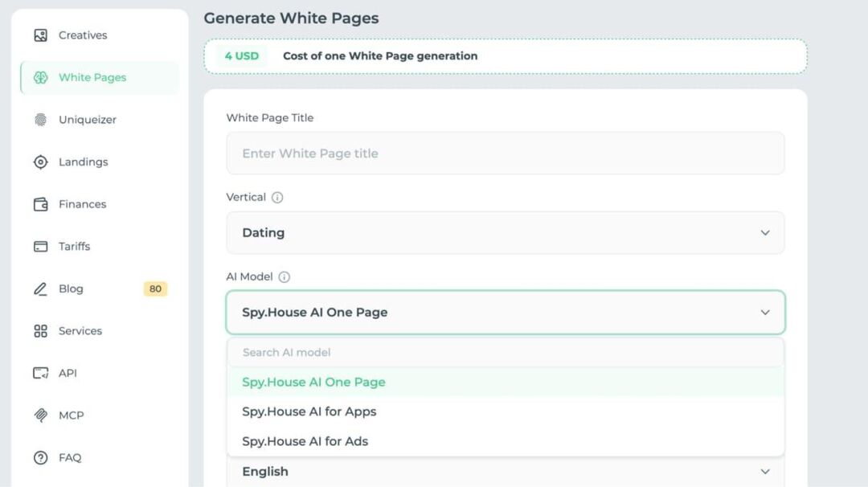
Task: Expand the English language dropdown
Action: (506, 472)
